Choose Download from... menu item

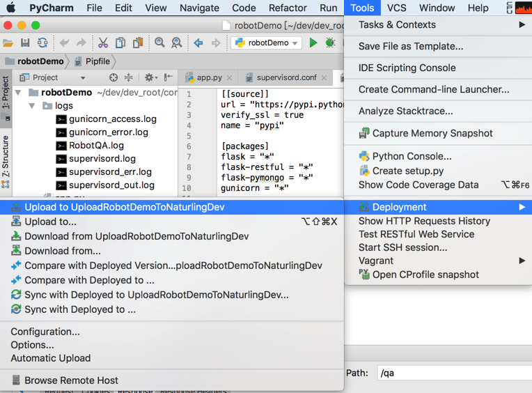click(x=172, y=251)
